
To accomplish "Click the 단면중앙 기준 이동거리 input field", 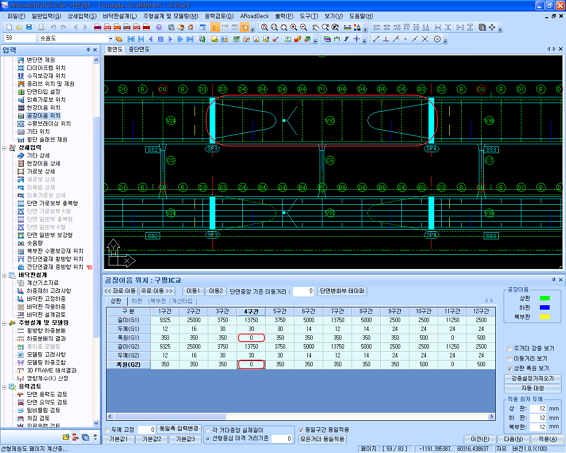I will pyautogui.click(x=303, y=291).
